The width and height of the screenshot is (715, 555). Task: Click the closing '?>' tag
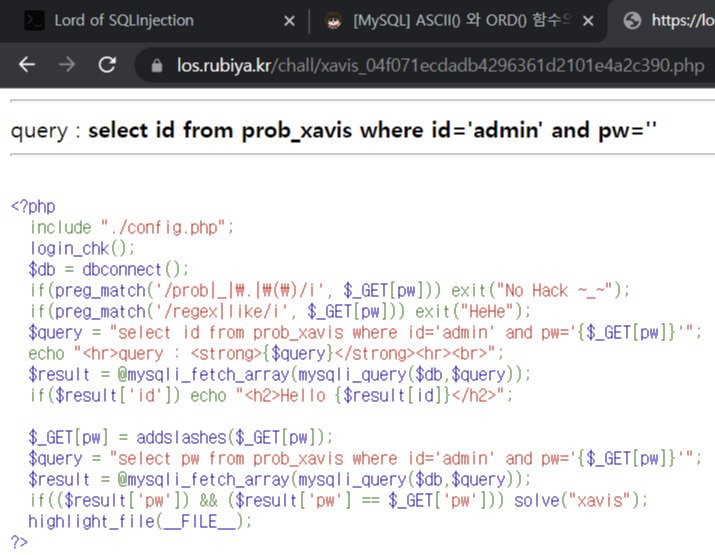coord(19,542)
